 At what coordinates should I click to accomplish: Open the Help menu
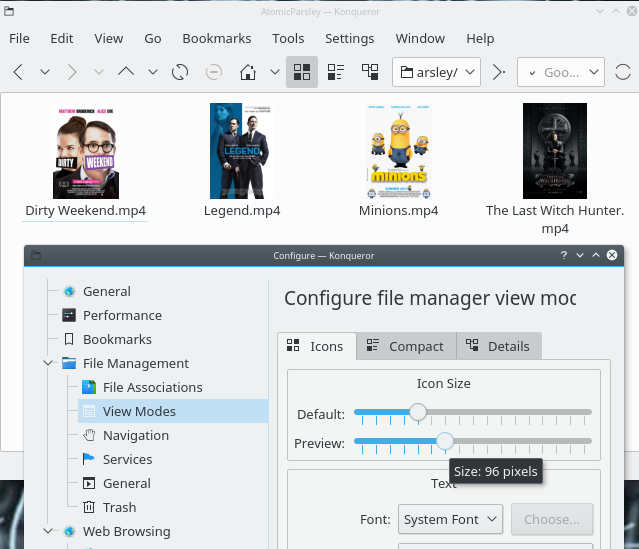click(480, 38)
